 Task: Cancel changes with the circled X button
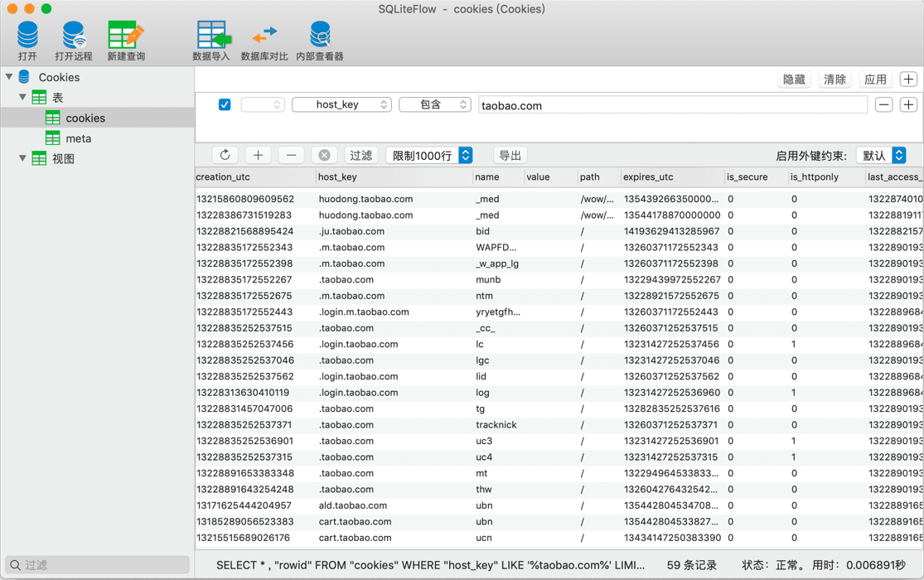click(x=324, y=155)
